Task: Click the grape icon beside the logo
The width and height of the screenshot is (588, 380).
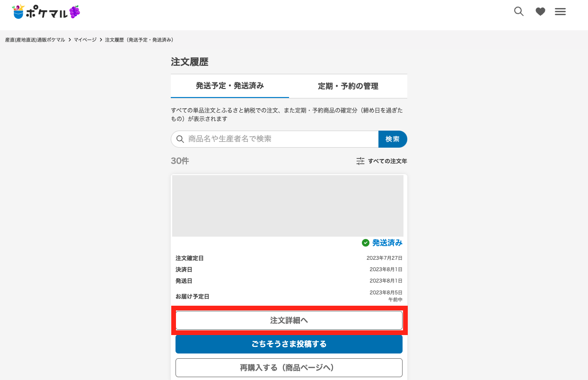Action: (75, 11)
